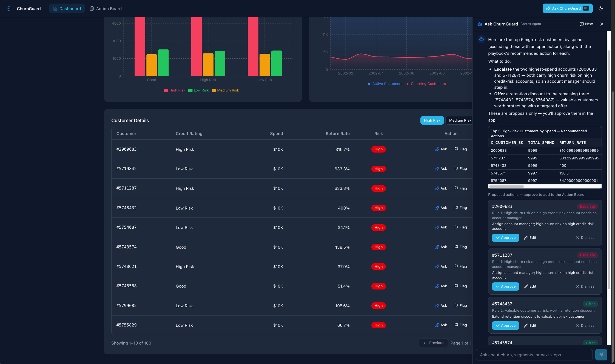Click the Spend column header
This screenshot has height=364, width=615.
click(276, 134)
